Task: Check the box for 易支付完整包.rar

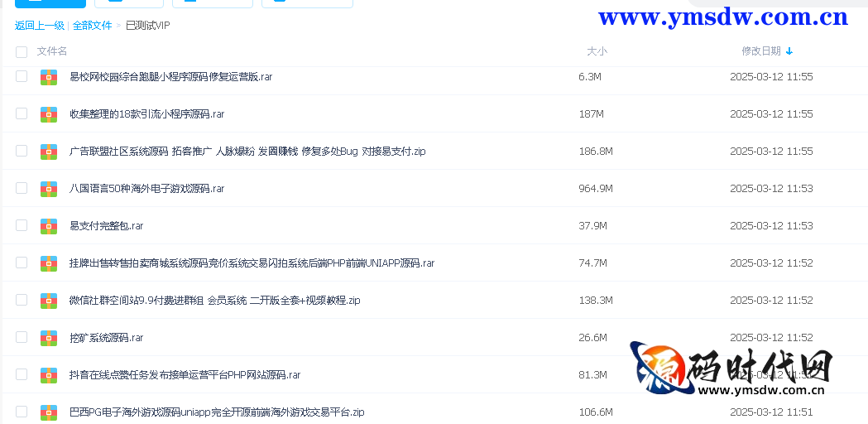Action: [22, 225]
